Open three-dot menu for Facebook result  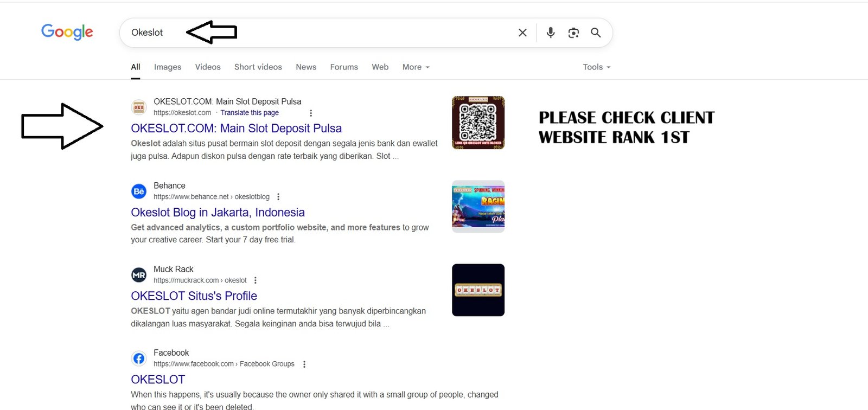pos(304,364)
